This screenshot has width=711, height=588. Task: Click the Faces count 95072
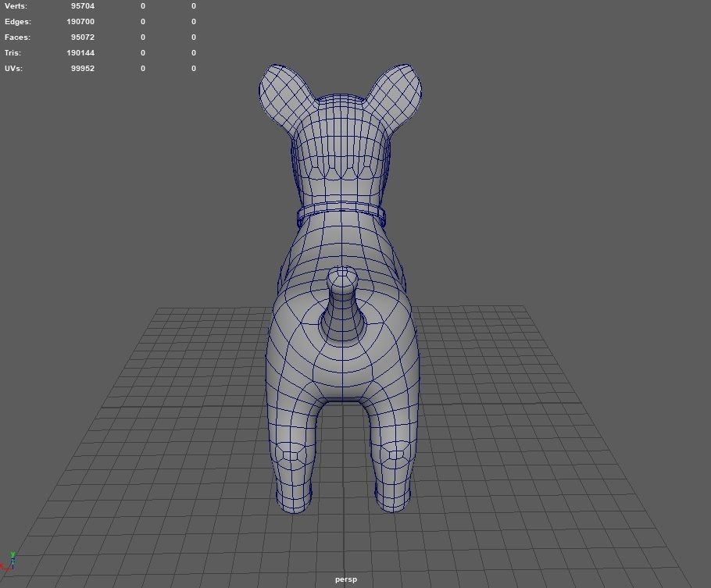(x=83, y=37)
